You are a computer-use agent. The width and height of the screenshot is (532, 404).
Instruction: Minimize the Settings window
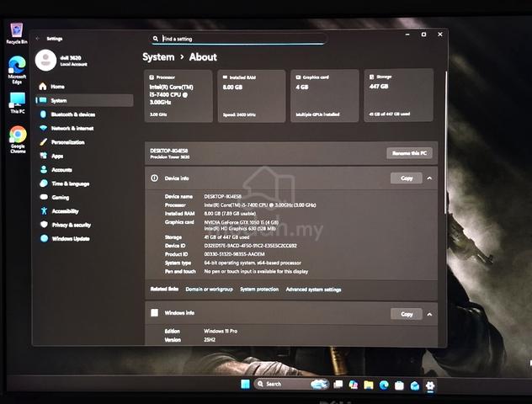pos(407,35)
